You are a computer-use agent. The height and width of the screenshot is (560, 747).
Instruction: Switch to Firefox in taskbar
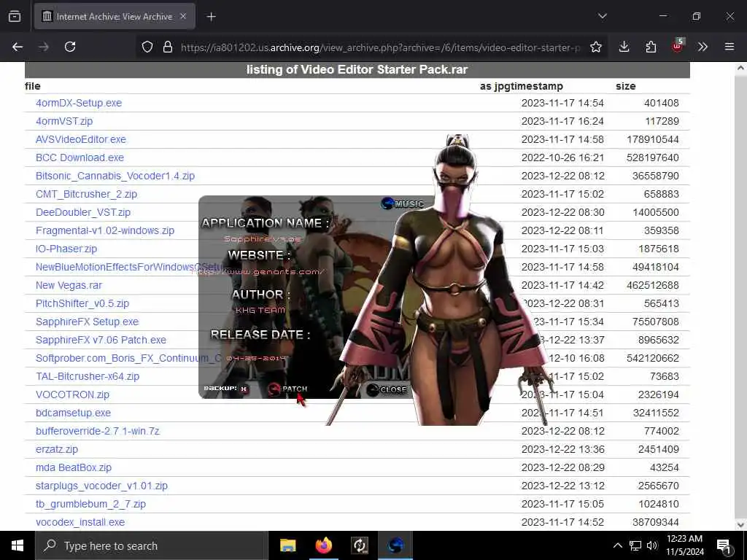pos(323,545)
